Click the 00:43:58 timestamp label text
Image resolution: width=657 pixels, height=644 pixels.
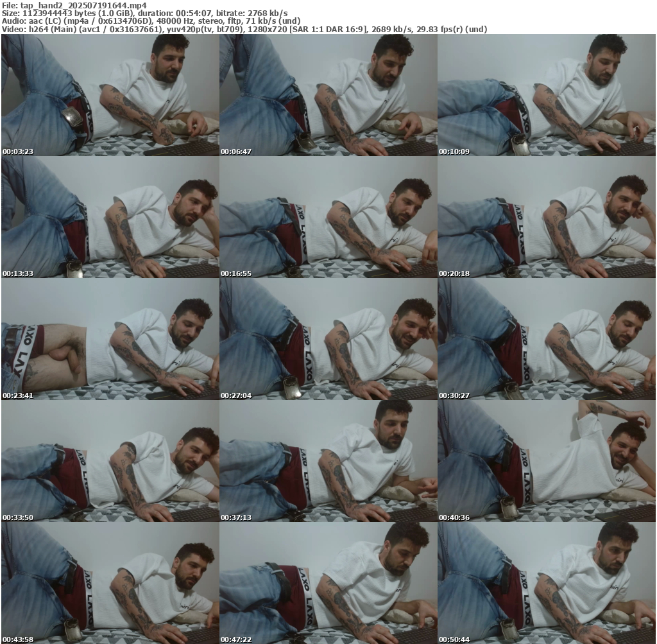[x=18, y=640]
